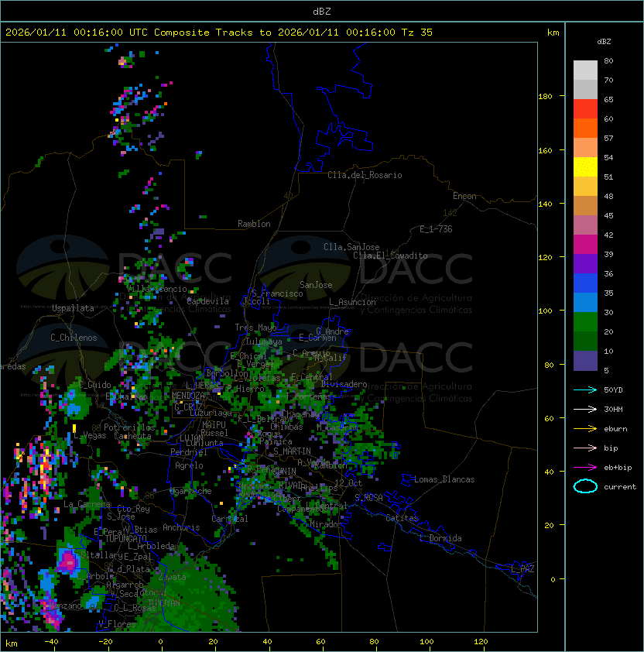The image size is (644, 652).
Task: Click the Encon map label
Action: pyautogui.click(x=464, y=196)
